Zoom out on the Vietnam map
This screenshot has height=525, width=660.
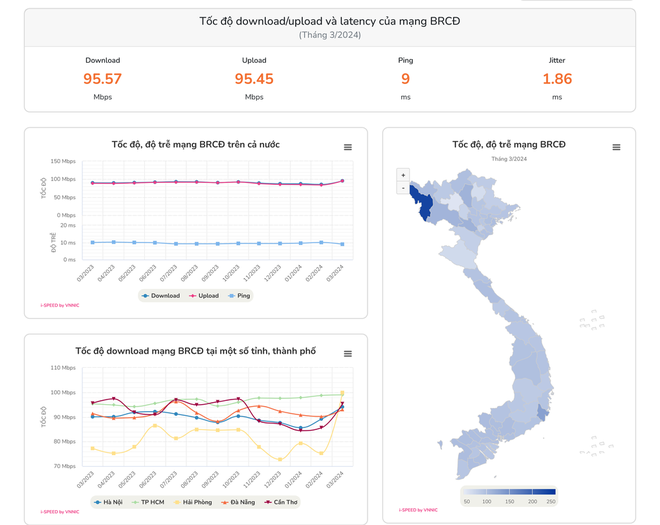(x=403, y=187)
